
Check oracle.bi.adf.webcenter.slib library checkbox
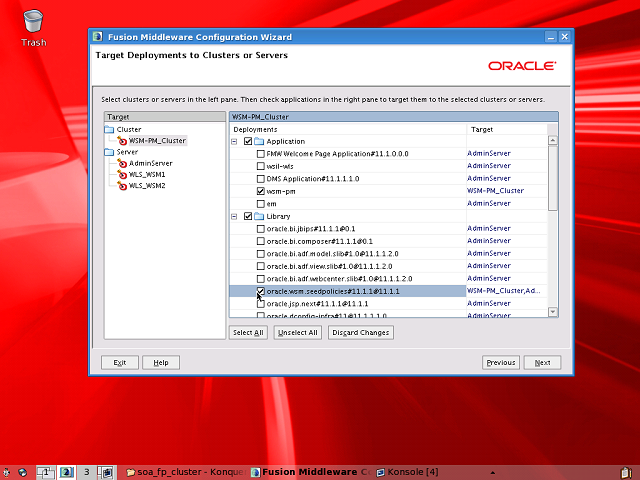pos(260,279)
